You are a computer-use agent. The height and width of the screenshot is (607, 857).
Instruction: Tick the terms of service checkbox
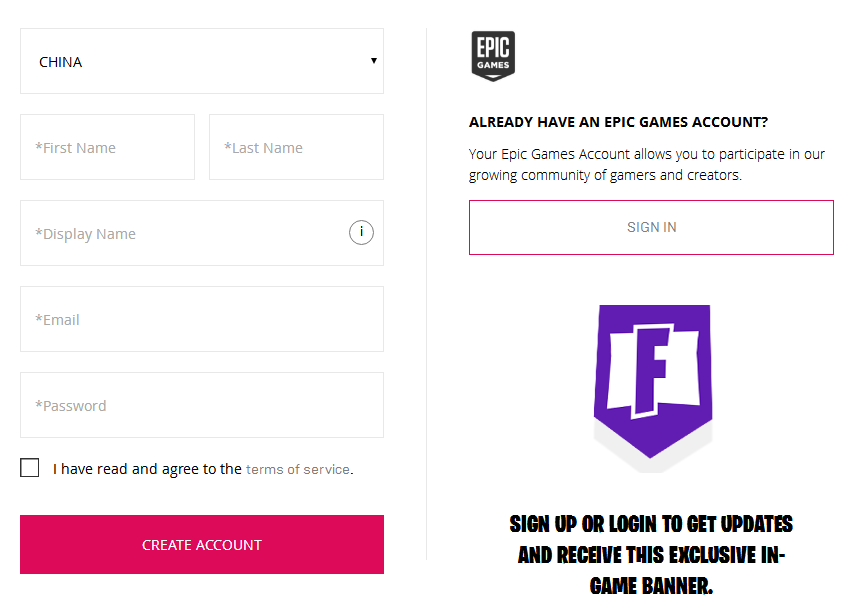pos(30,468)
